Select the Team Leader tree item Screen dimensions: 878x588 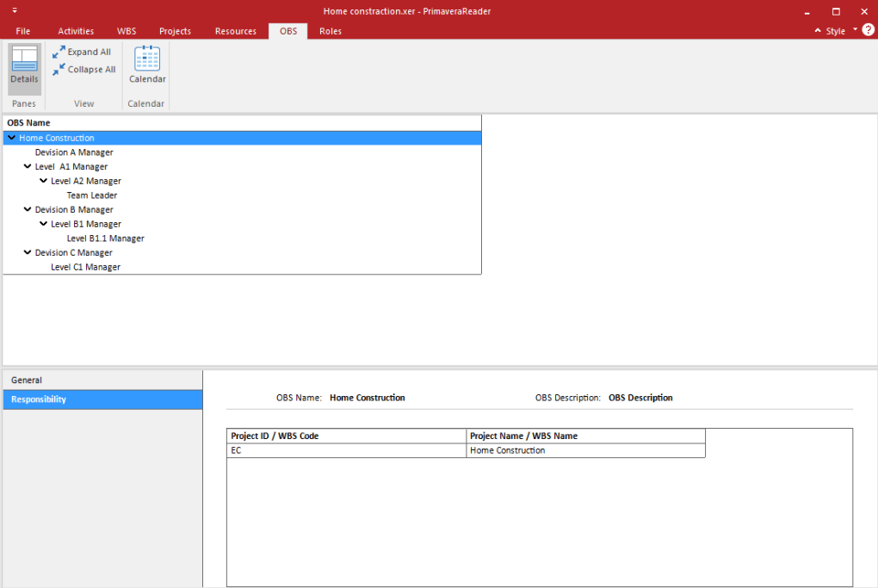pos(91,195)
